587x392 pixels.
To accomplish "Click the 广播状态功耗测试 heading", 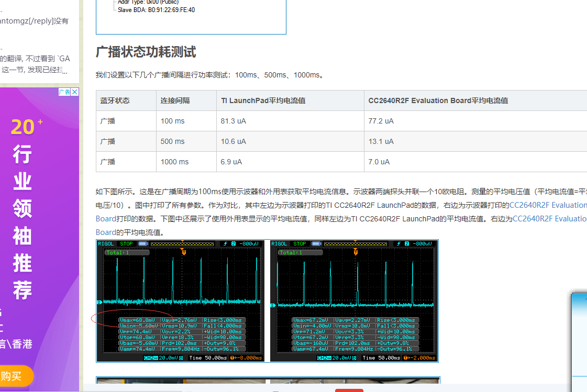I will coord(146,52).
